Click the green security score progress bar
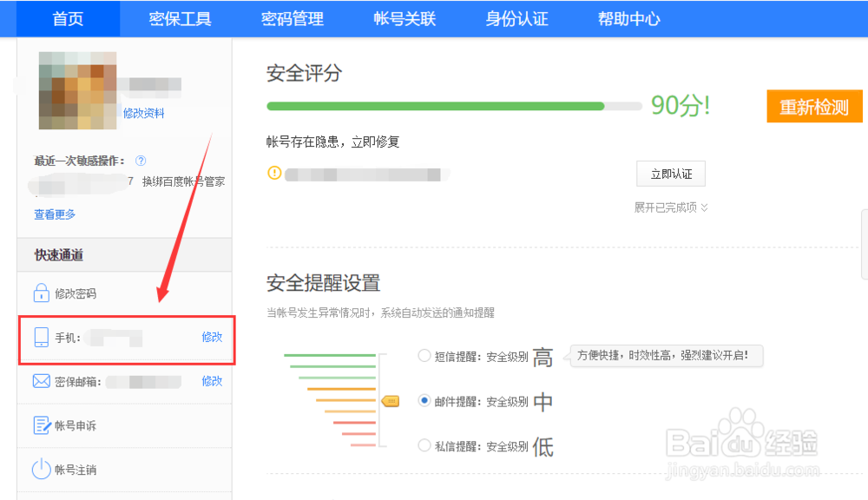 pos(436,106)
